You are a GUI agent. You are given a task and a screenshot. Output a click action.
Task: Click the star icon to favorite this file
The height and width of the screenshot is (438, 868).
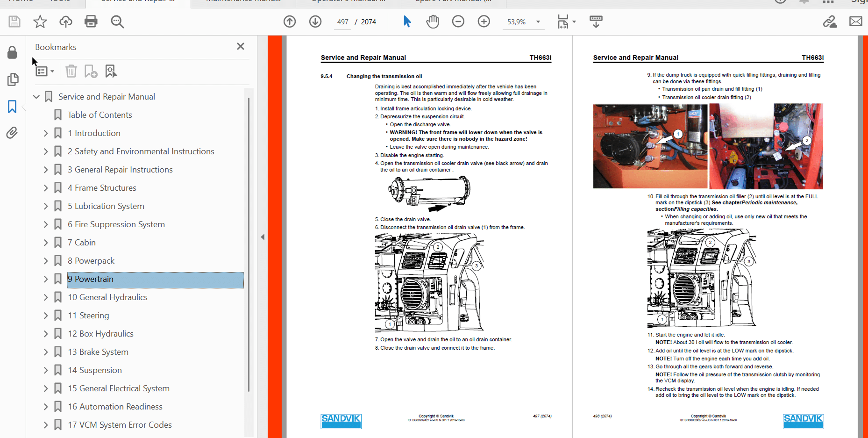tap(40, 22)
